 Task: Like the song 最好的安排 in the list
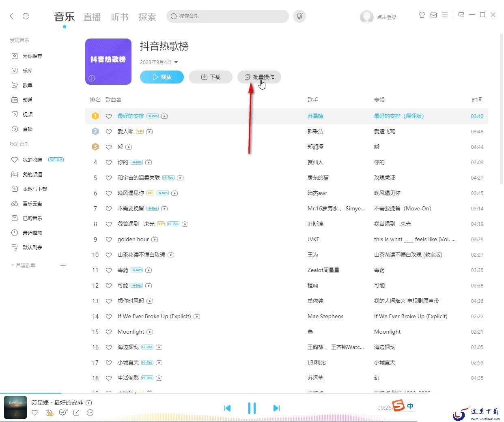109,116
